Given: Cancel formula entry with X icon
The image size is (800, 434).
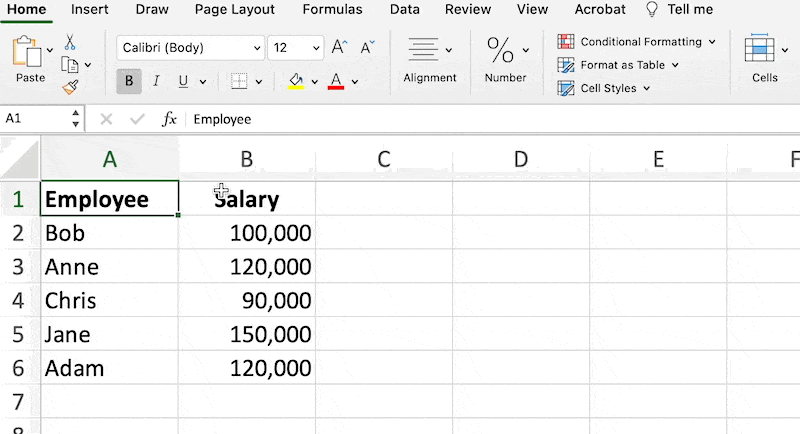Looking at the screenshot, I should (x=106, y=119).
